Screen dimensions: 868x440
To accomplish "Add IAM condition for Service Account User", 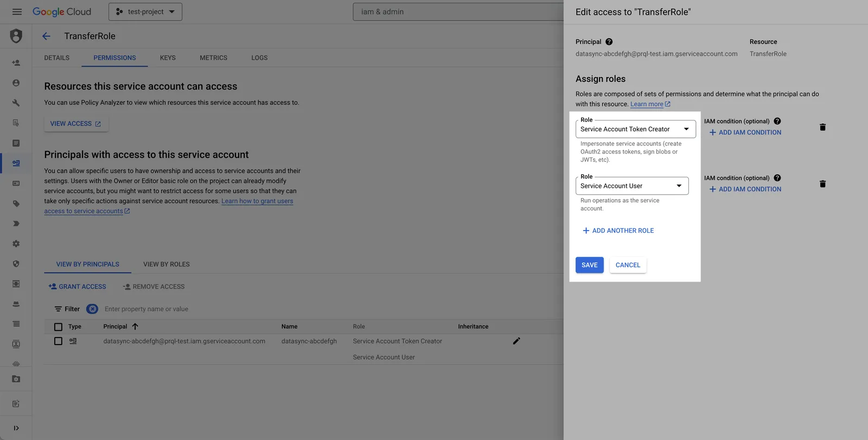I will click(x=745, y=189).
